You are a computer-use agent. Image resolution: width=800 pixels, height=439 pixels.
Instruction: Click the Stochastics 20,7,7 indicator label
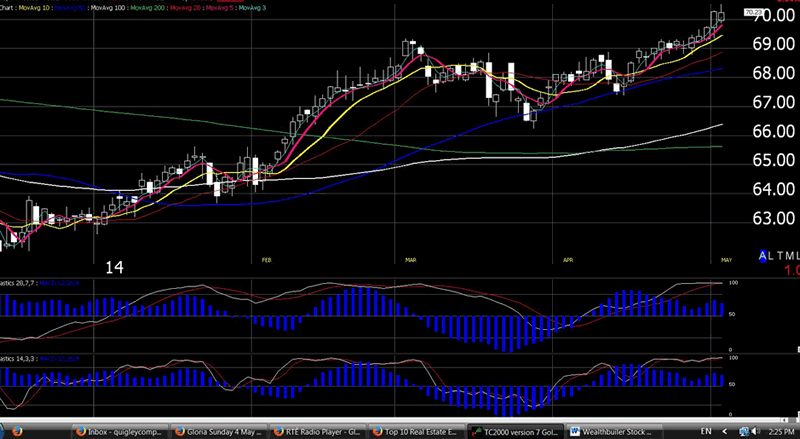(16, 284)
